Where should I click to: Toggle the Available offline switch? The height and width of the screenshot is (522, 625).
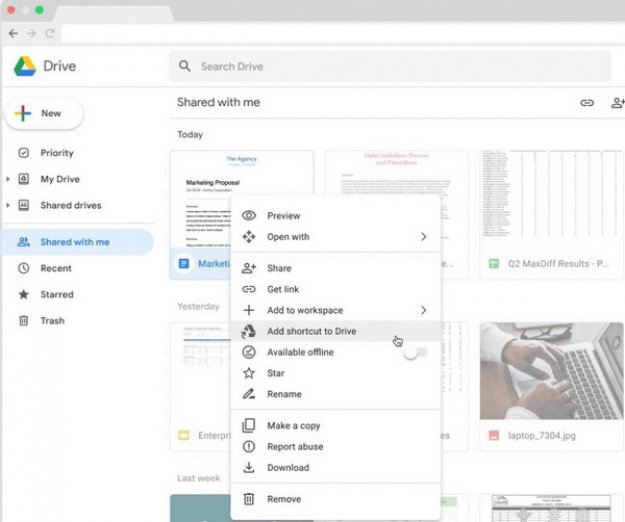coord(416,353)
